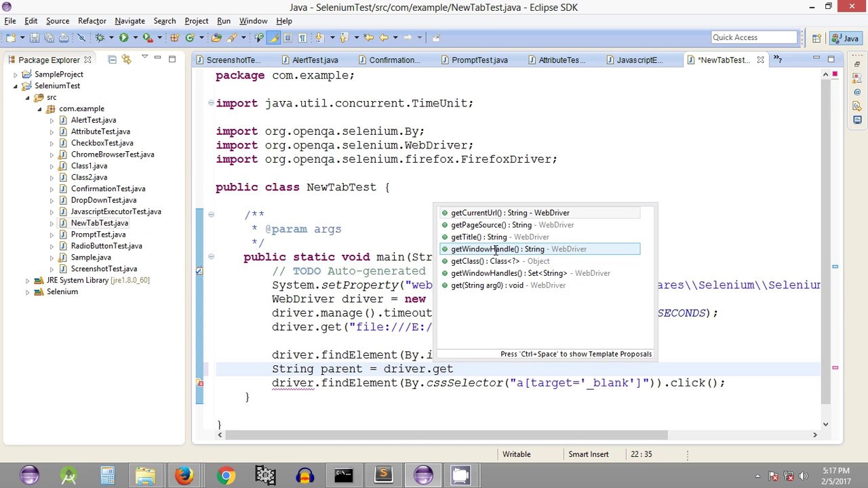Open Chrome from the taskbar
The height and width of the screenshot is (488, 868).
226,475
